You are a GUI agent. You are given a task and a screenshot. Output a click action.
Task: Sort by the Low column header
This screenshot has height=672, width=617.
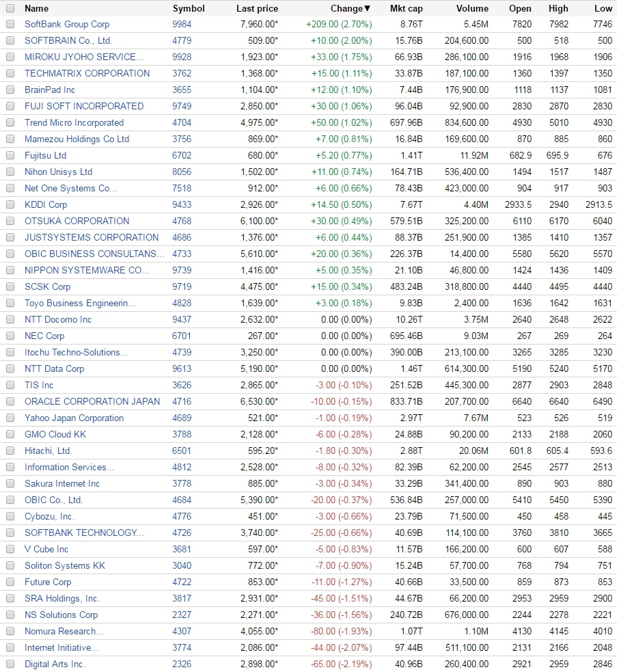pyautogui.click(x=603, y=9)
